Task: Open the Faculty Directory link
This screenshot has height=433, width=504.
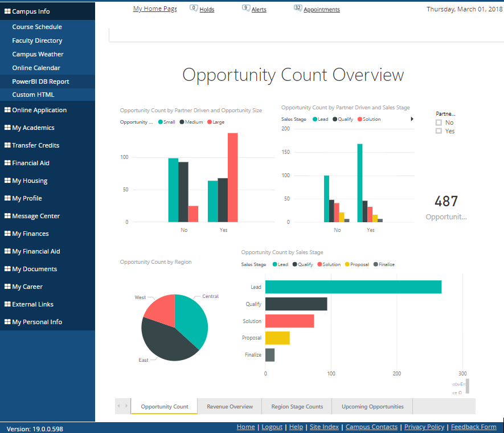Action: point(37,40)
